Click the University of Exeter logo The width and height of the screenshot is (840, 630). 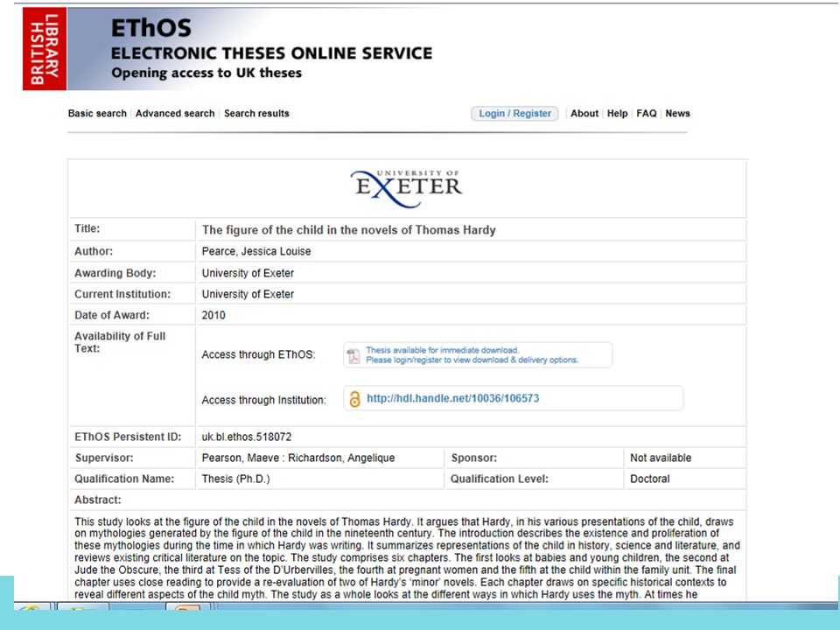(407, 189)
